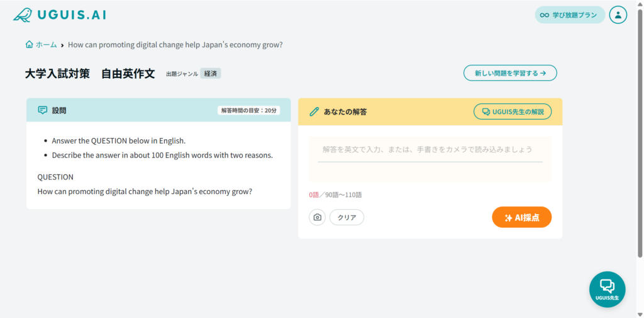Open the floating UGUIS先生 chat bubble

[607, 289]
